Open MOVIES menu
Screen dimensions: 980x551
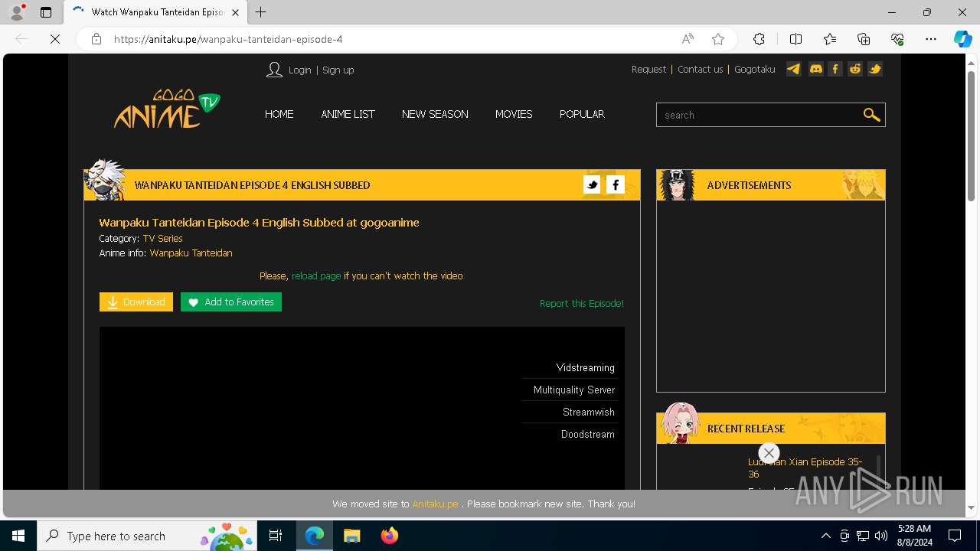tap(514, 114)
